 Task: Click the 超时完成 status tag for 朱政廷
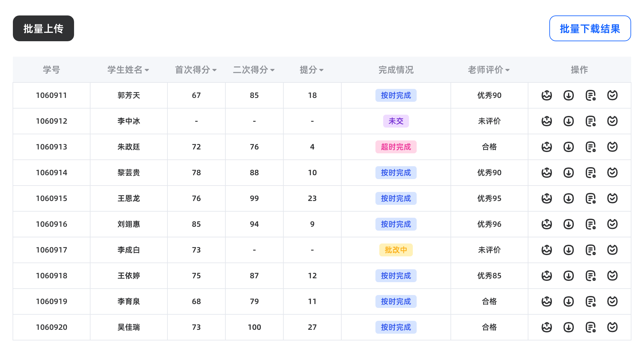pyautogui.click(x=396, y=147)
